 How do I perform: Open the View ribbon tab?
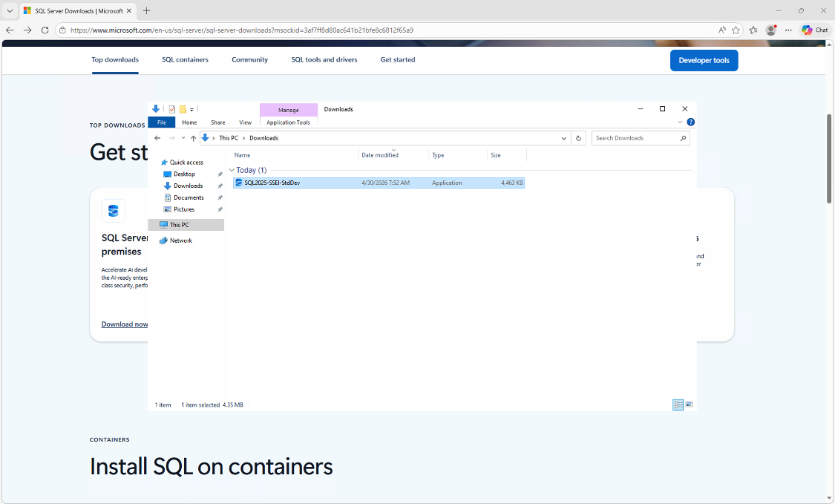click(245, 122)
